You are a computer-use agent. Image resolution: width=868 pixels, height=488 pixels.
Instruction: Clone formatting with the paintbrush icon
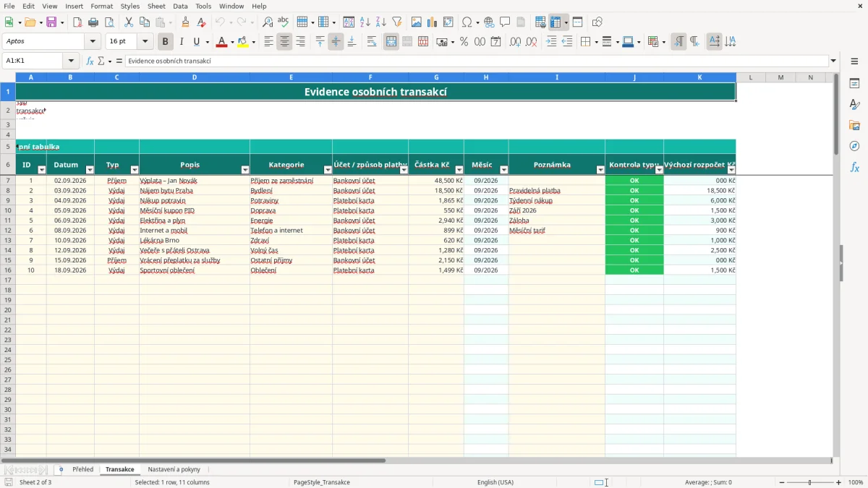[186, 22]
